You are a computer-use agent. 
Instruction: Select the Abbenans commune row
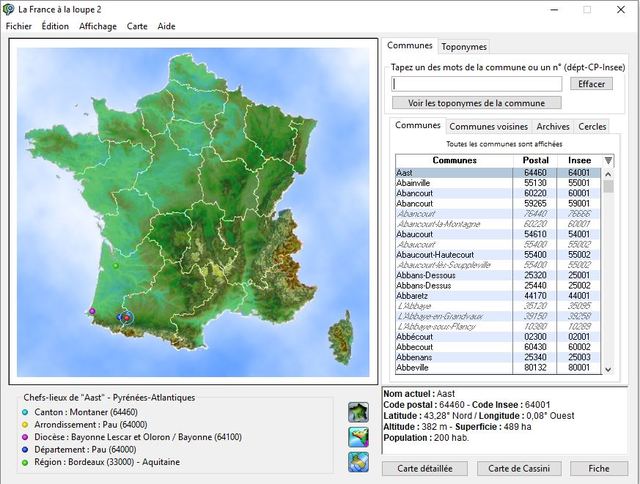click(498, 357)
